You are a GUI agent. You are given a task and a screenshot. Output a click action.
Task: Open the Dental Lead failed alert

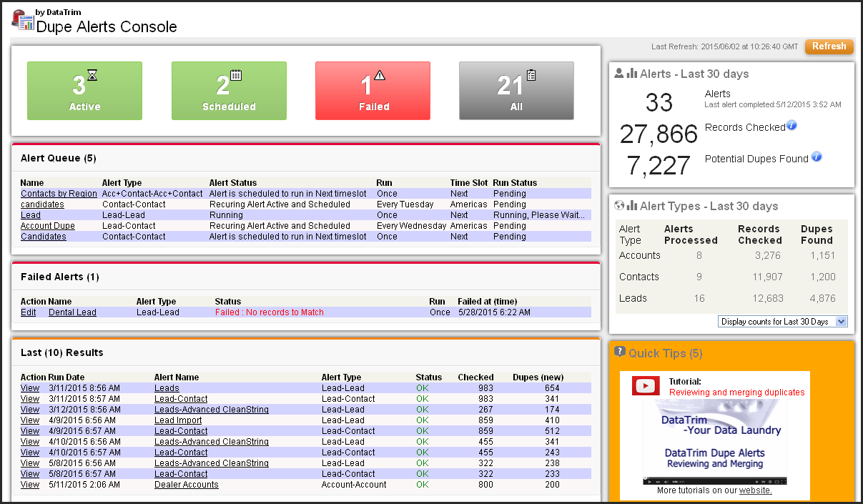(x=72, y=312)
